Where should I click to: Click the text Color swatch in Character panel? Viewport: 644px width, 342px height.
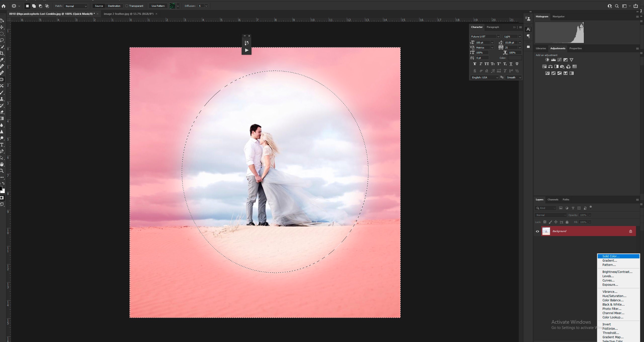click(515, 58)
